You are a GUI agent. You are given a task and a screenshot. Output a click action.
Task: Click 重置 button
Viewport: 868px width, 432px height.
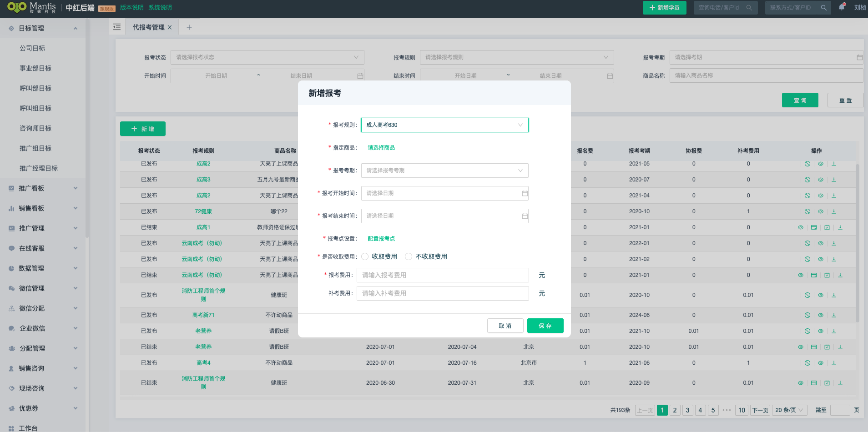pos(845,100)
